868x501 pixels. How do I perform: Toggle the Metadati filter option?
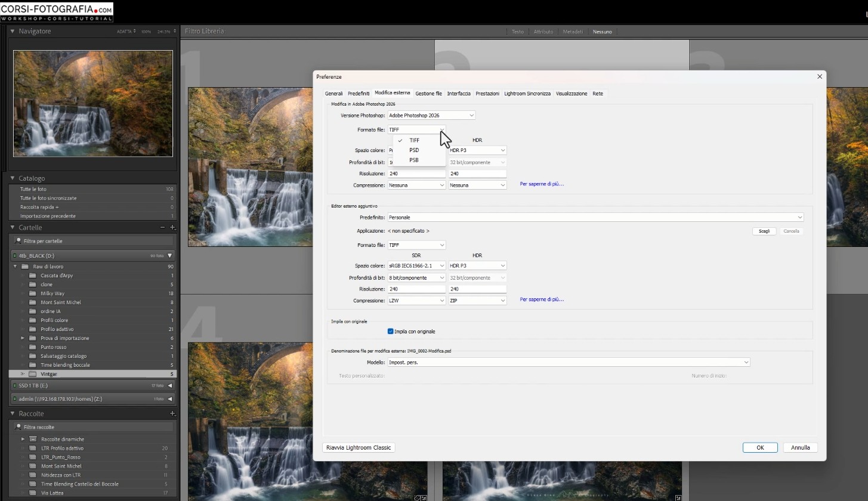click(x=573, y=32)
